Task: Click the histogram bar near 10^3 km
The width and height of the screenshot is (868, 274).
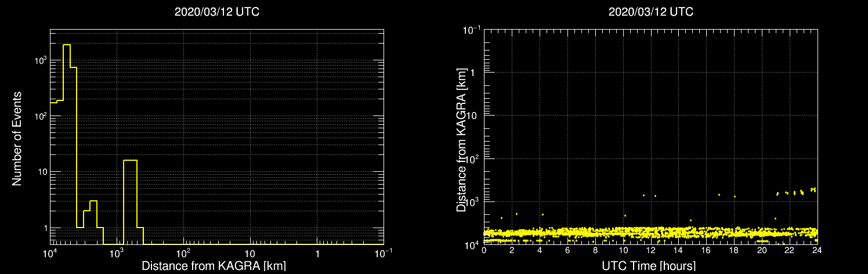Action: click(130, 202)
